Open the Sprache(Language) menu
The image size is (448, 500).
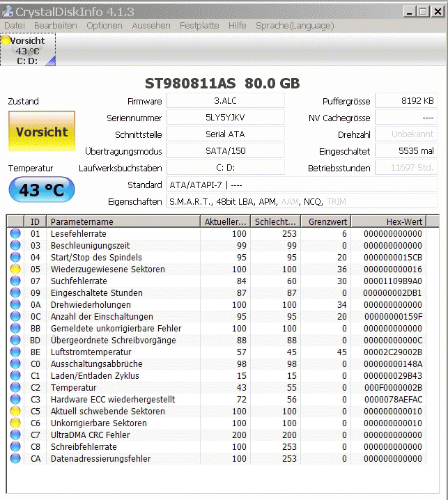pyautogui.click(x=295, y=26)
